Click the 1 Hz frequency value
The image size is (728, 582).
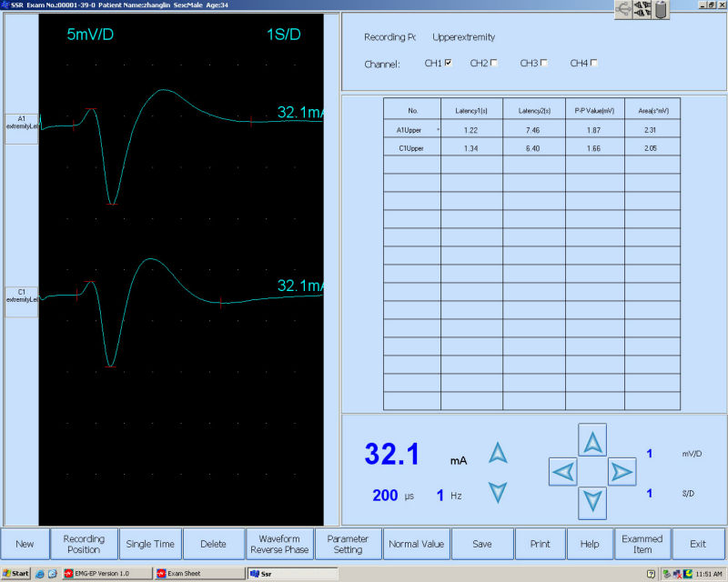point(440,496)
